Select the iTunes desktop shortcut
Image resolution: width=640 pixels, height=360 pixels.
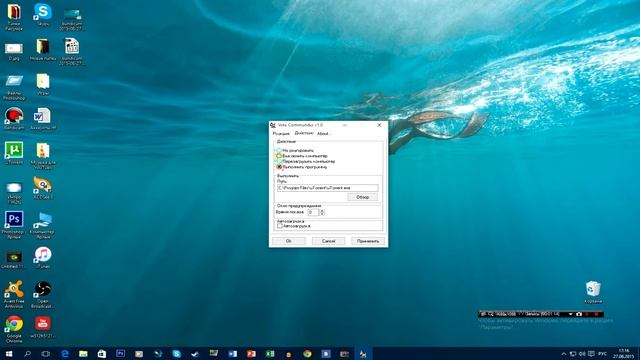pos(43,258)
